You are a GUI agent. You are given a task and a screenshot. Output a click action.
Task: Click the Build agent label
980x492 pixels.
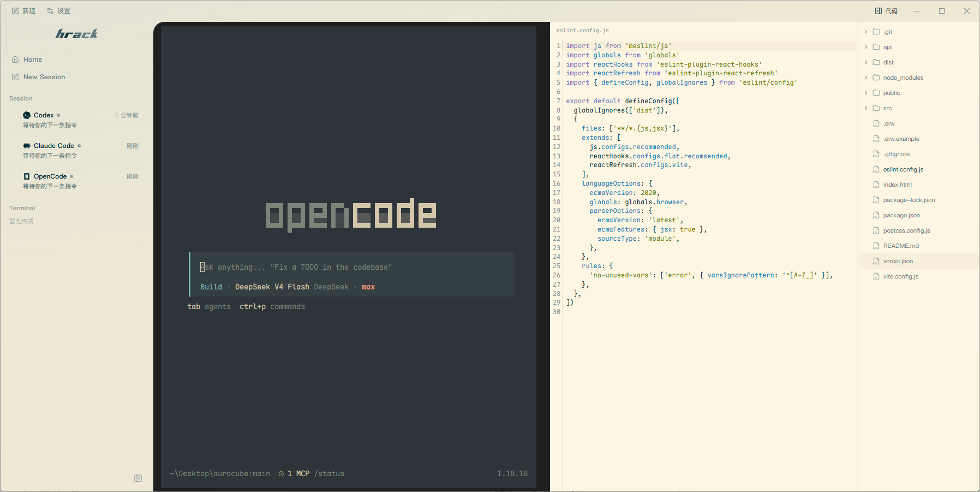(211, 287)
